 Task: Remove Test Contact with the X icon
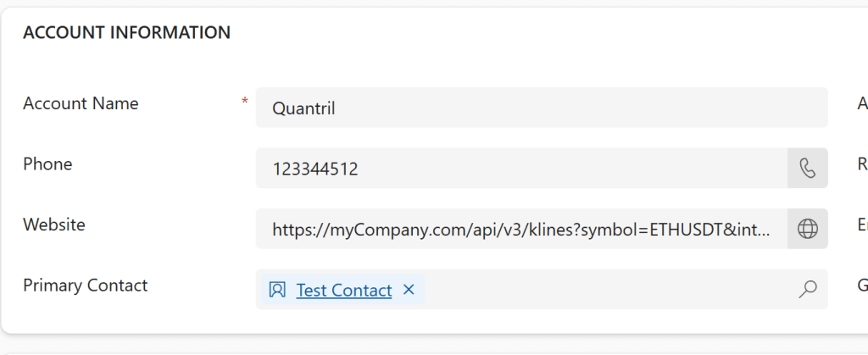point(409,290)
